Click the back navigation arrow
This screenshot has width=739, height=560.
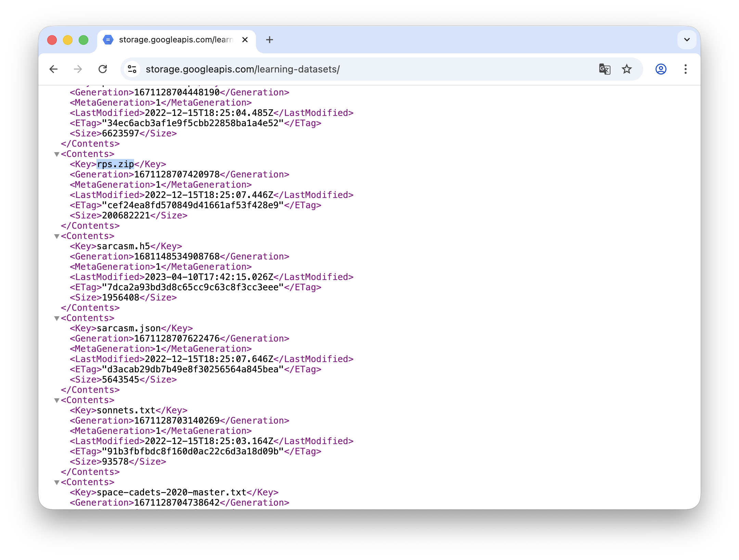54,69
